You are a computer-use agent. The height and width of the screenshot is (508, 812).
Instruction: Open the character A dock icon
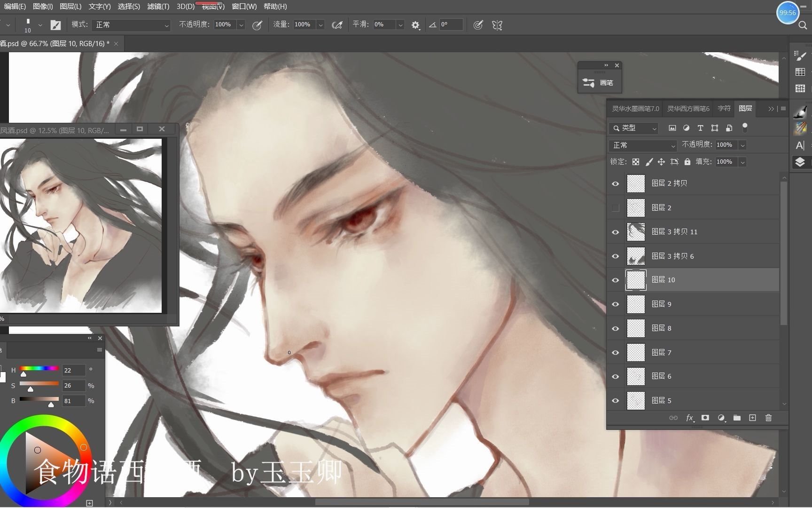[800, 145]
